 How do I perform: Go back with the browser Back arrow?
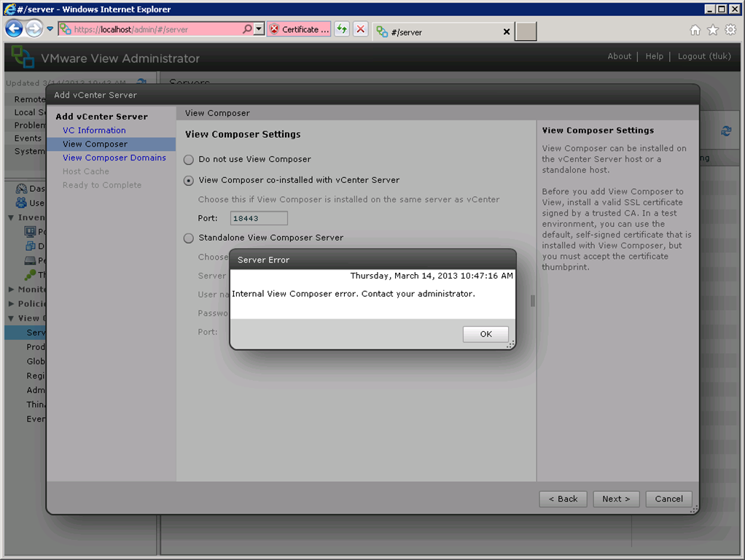coord(14,29)
